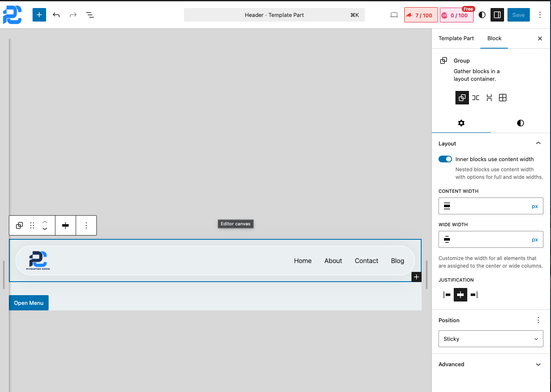
Task: Move the block up
Action: tap(45, 222)
